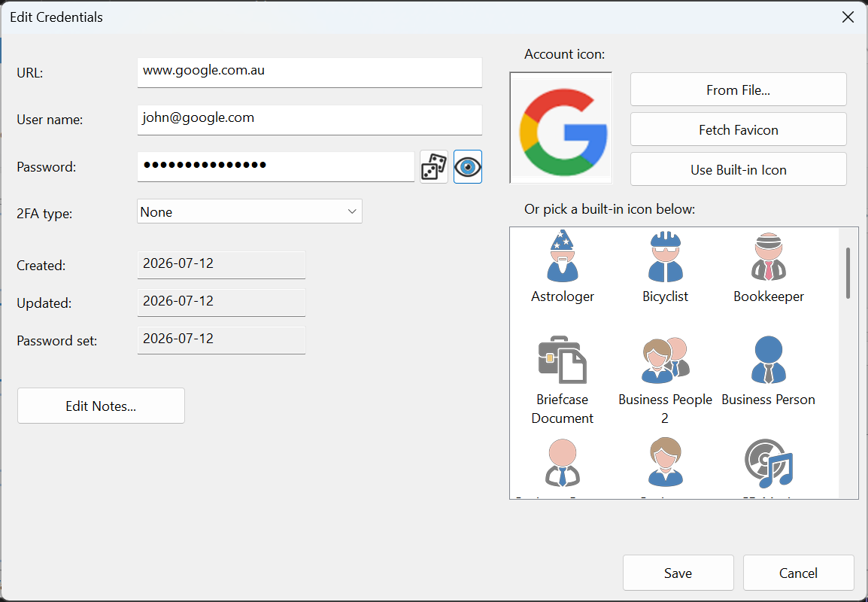Click into the User name field
Screen dimensions: 868x602
pyautogui.click(x=309, y=120)
